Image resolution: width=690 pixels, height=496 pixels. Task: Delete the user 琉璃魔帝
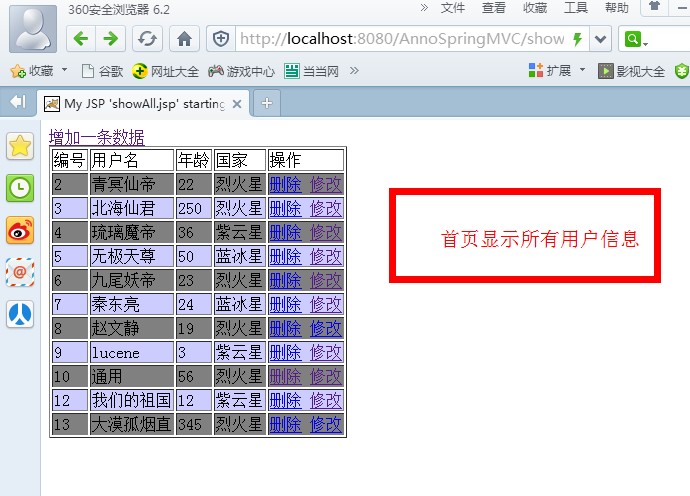click(x=285, y=232)
